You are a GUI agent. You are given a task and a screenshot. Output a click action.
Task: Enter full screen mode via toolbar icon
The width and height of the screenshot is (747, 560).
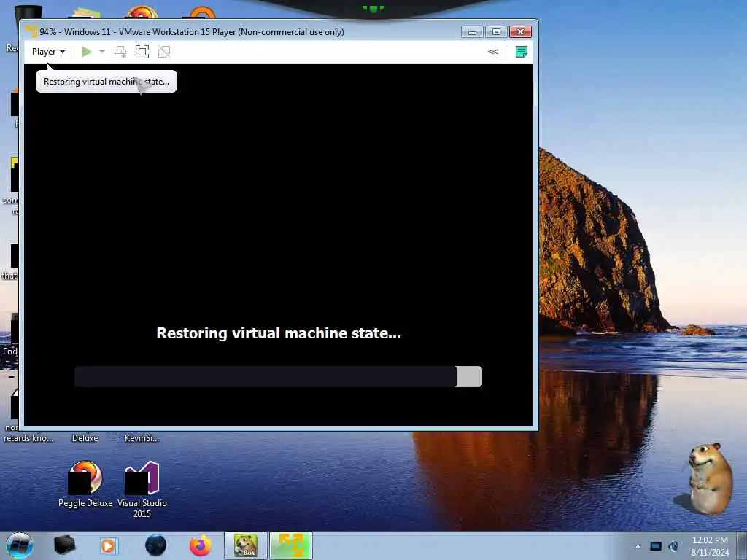point(142,52)
